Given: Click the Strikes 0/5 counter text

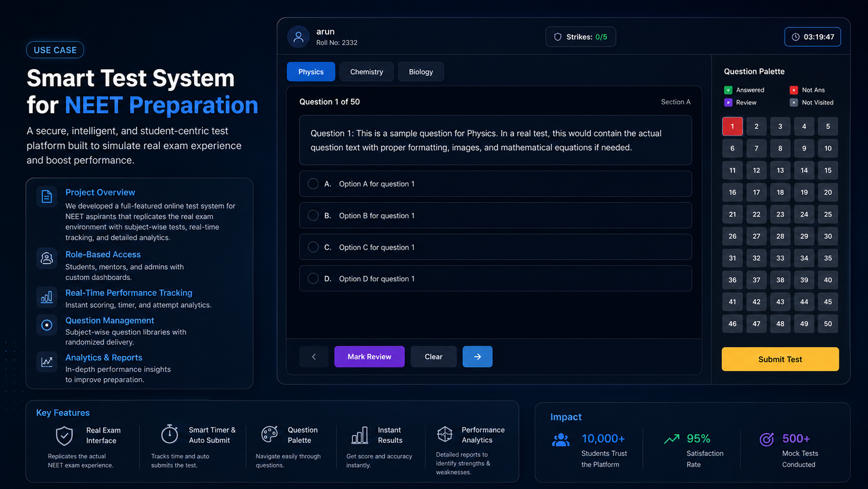Looking at the screenshot, I should coord(587,37).
